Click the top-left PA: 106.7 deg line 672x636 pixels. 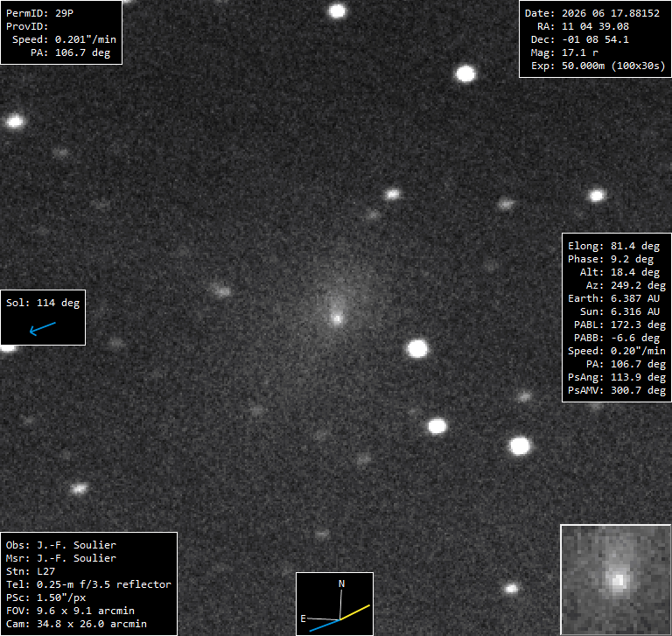pyautogui.click(x=70, y=52)
